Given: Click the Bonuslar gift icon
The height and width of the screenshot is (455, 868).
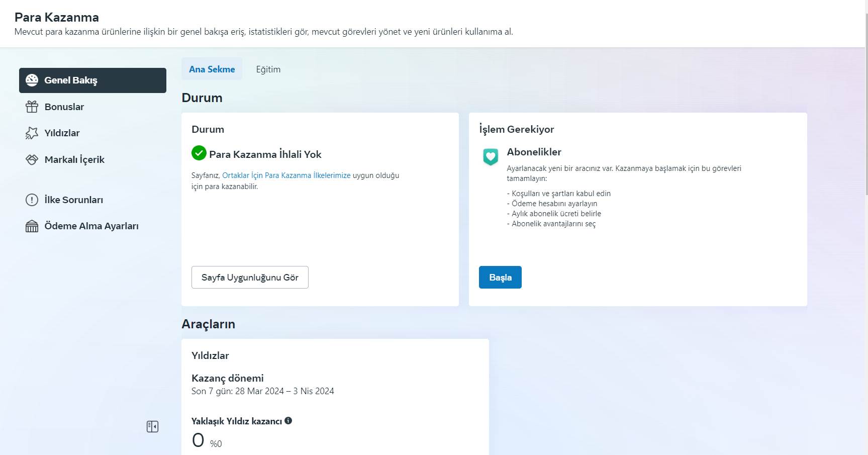Looking at the screenshot, I should (32, 107).
